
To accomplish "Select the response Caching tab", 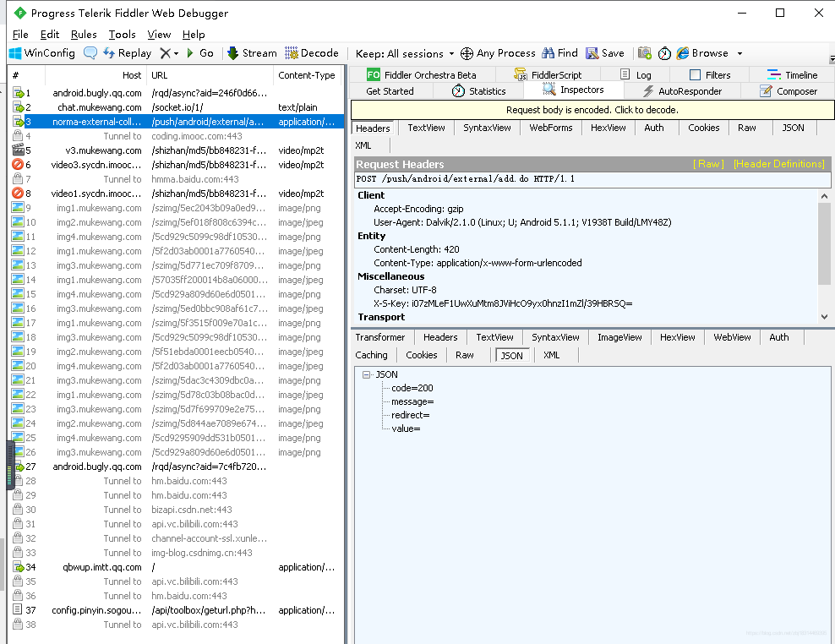I will (x=371, y=355).
